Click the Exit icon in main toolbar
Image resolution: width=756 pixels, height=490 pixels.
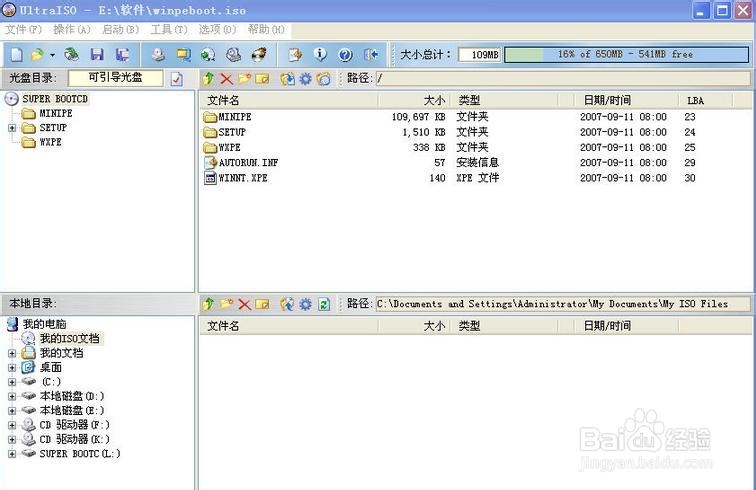coord(370,54)
